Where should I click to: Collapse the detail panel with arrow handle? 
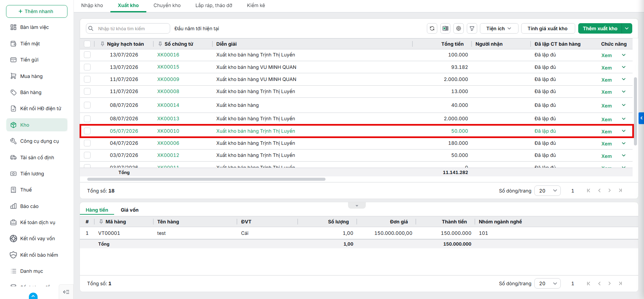[357, 205]
